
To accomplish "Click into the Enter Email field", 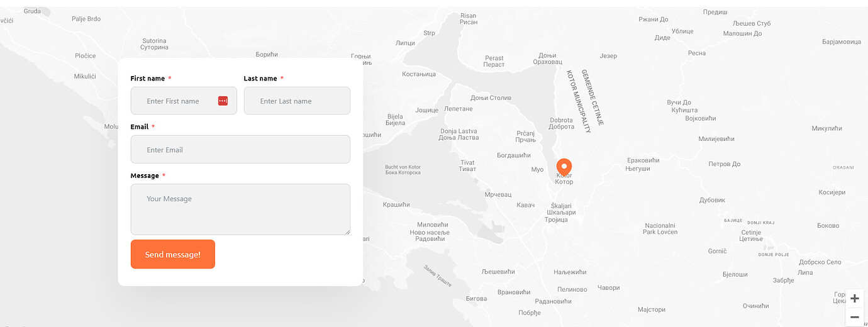I will (240, 150).
